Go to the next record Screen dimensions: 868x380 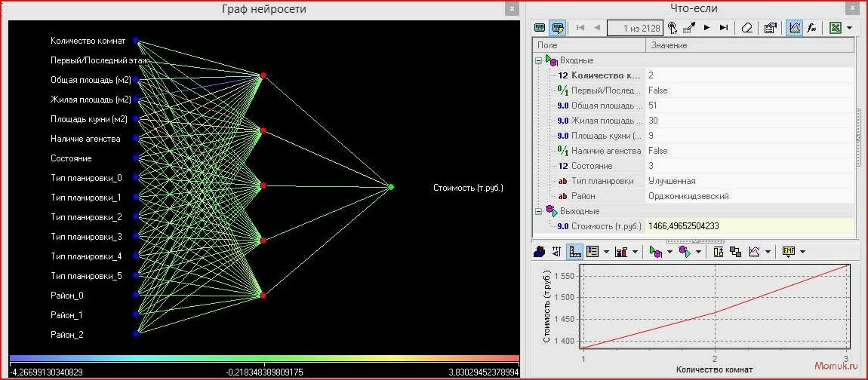click(x=707, y=28)
